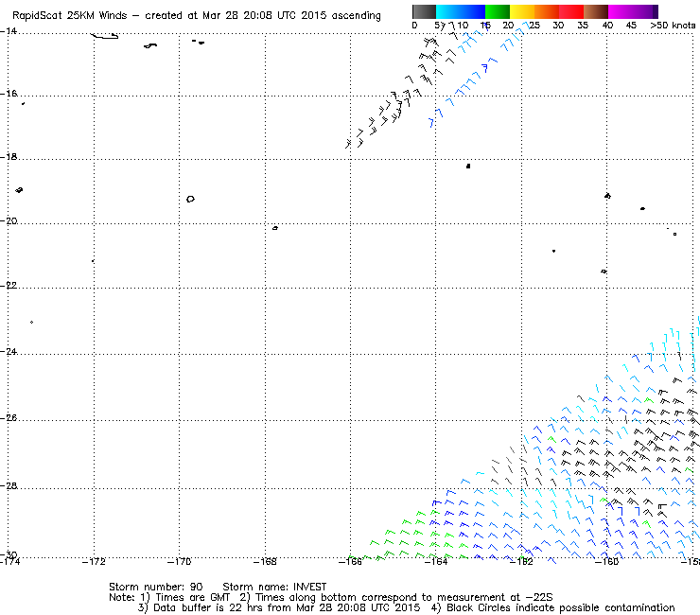The width and height of the screenshot is (700, 615).
Task: Click "Mar 28 20:08 UTC 2015 ascending" in title
Action: coord(291,16)
